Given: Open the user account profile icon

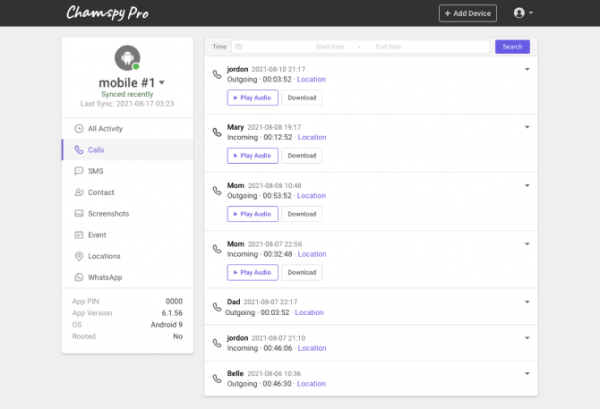Looking at the screenshot, I should tap(519, 13).
